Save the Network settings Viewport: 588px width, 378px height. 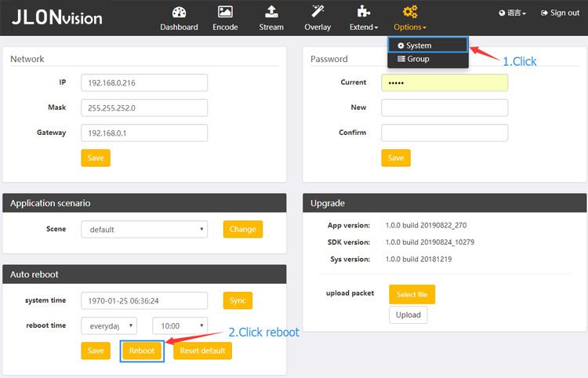(96, 158)
